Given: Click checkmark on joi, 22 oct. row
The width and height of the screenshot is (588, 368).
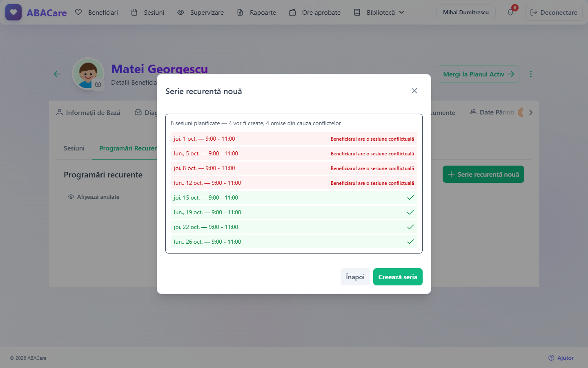Looking at the screenshot, I should click(410, 227).
